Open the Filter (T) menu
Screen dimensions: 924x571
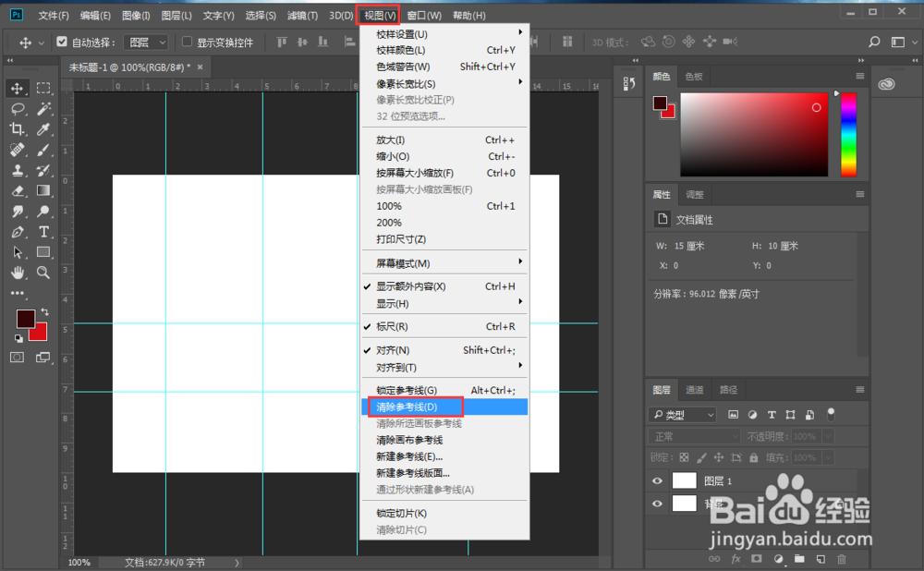pos(302,16)
